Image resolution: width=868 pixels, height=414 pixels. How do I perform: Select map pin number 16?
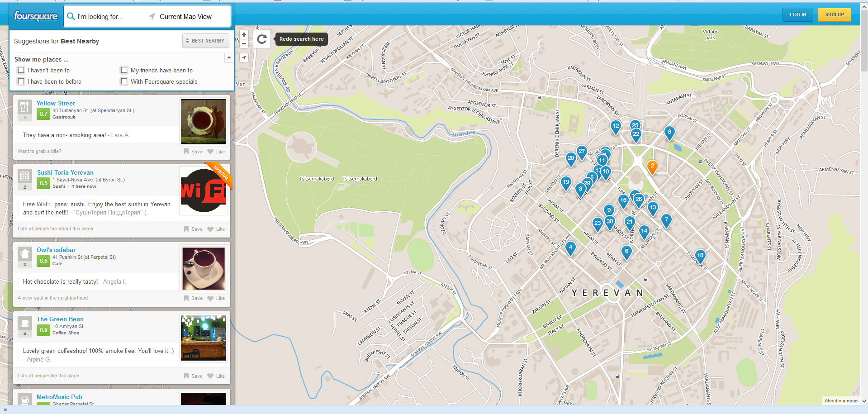[623, 201]
